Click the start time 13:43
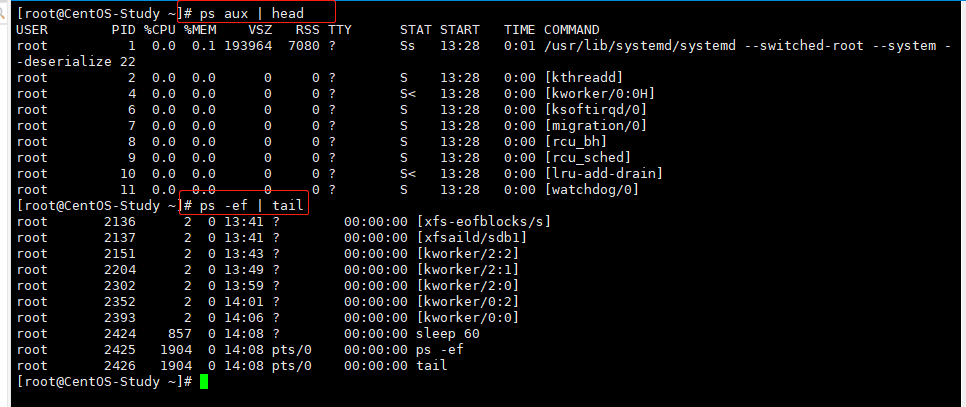Image resolution: width=966 pixels, height=407 pixels. [x=243, y=253]
